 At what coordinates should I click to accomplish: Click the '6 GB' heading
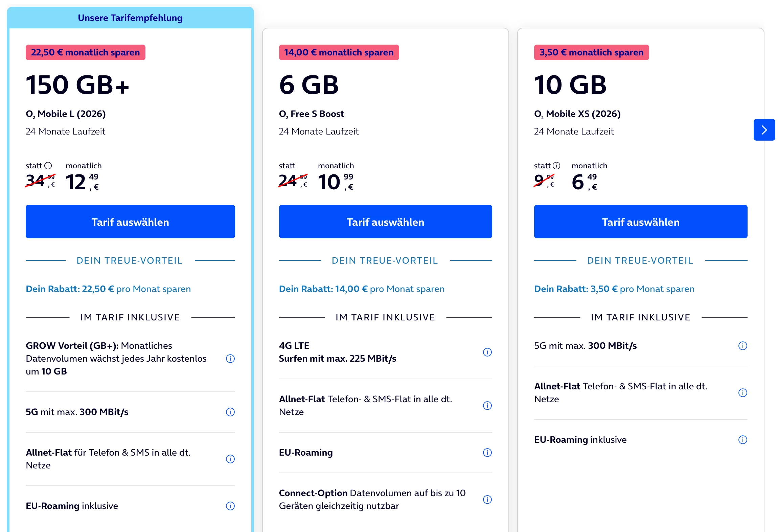(309, 85)
